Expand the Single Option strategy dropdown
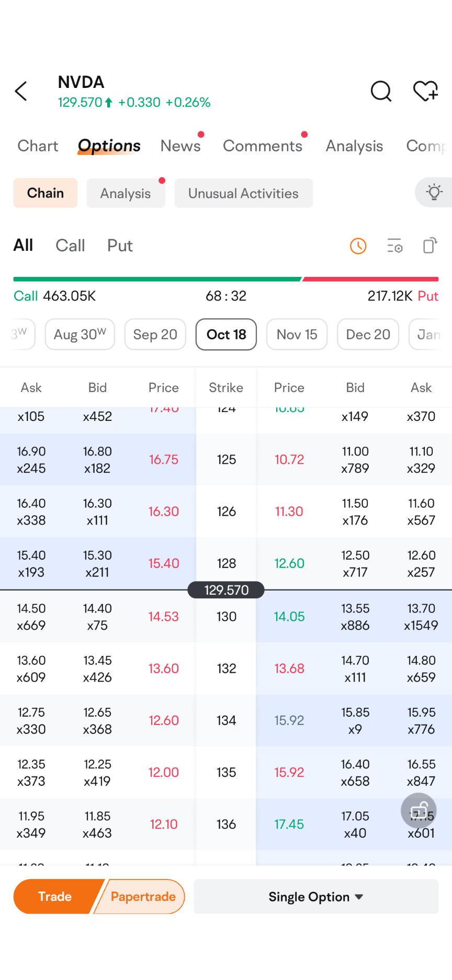The width and height of the screenshot is (452, 980). 316,897
